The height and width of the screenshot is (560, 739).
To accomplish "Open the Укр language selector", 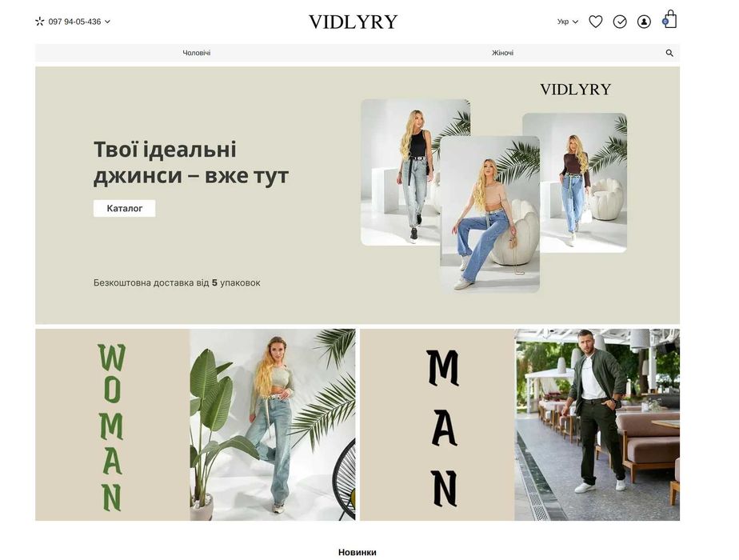I will pyautogui.click(x=568, y=22).
